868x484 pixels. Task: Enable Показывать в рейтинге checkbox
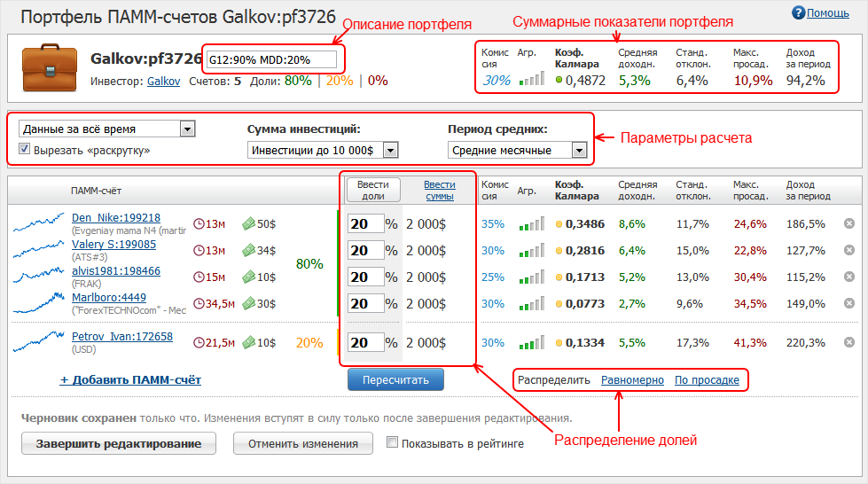(x=392, y=442)
